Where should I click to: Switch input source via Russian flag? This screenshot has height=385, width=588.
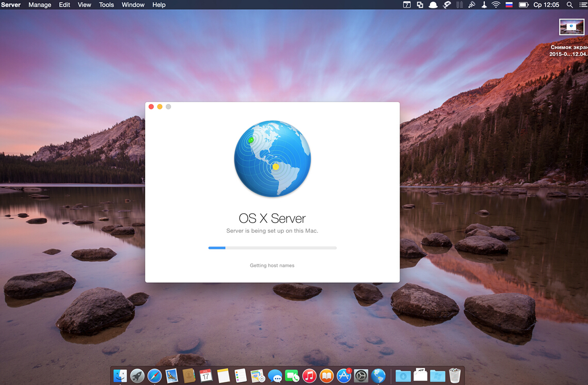[x=509, y=5]
